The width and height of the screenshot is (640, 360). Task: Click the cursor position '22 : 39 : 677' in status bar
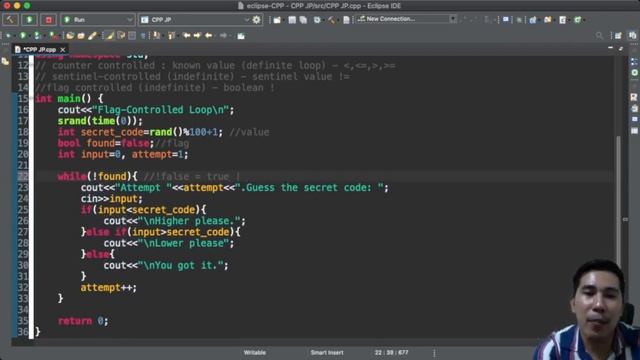tap(391, 352)
